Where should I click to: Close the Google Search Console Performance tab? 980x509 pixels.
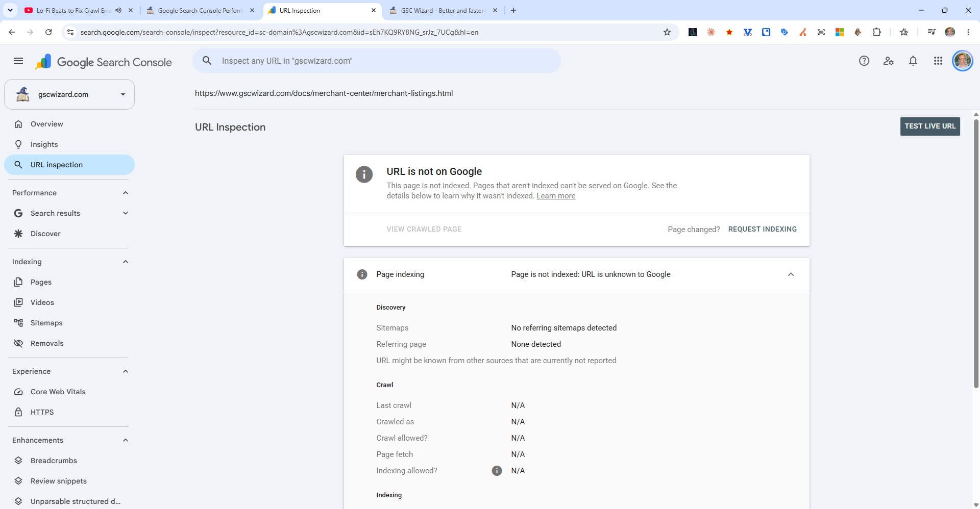252,10
